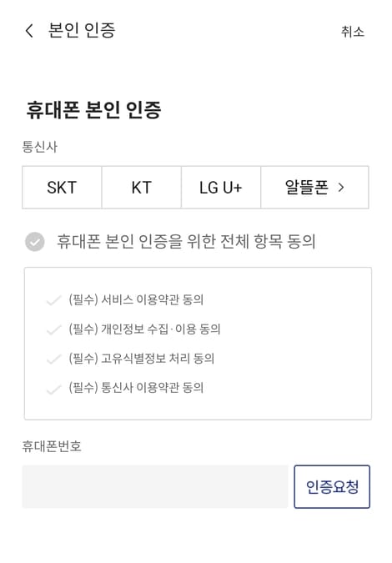The image size is (392, 563).
Task: Open the (필수) 통신사 이용약관 동의 text
Action: [136, 387]
